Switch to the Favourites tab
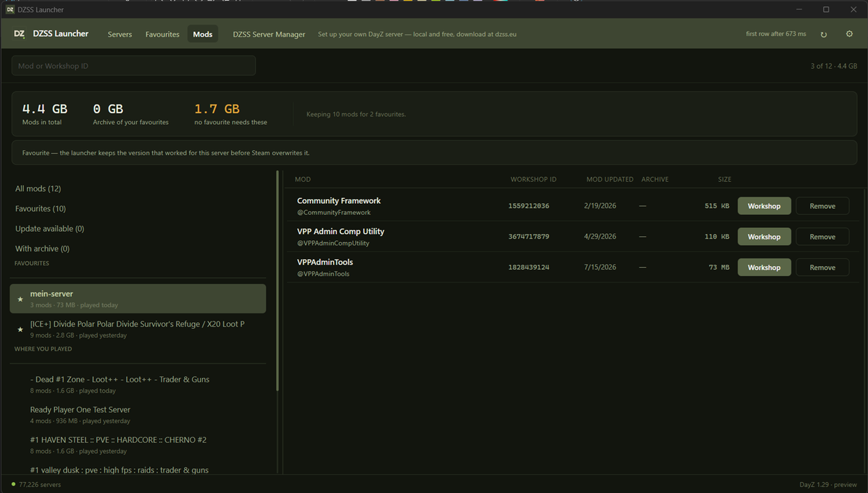 (x=163, y=34)
